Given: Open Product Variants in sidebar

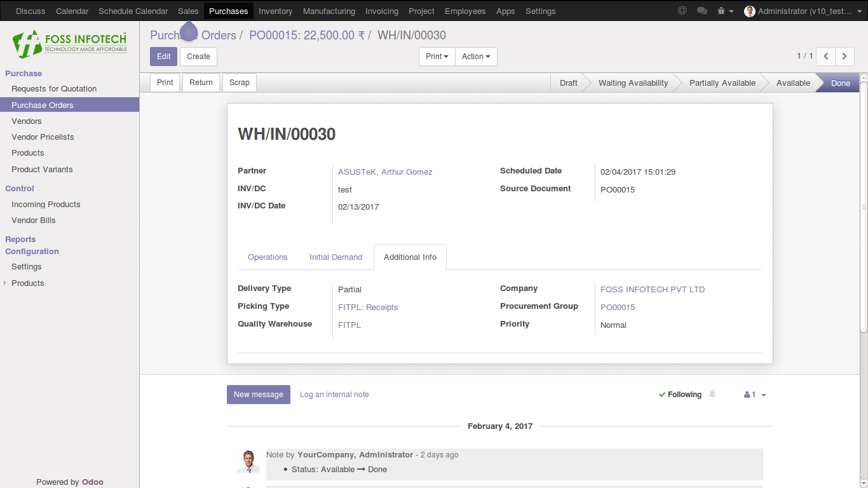Looking at the screenshot, I should [42, 170].
